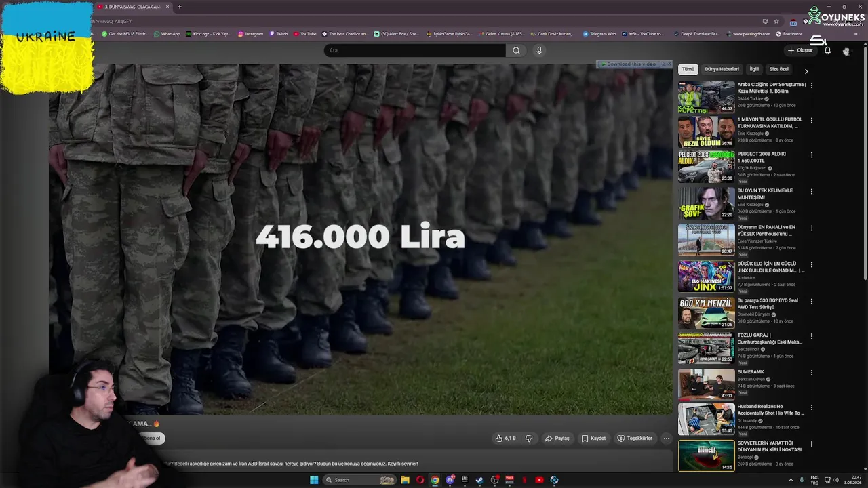This screenshot has width=868, height=488.
Task: Open menu for Bumeramk video
Action: 812,373
